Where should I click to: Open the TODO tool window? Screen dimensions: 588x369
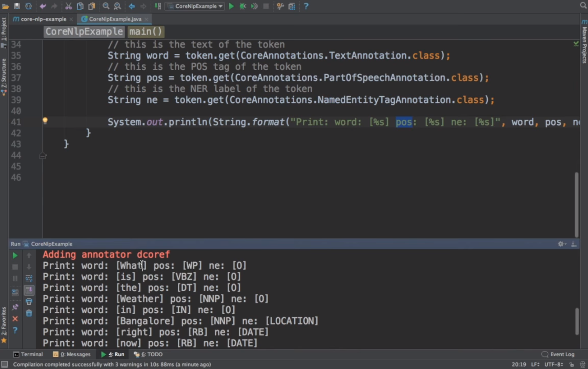pos(148,354)
